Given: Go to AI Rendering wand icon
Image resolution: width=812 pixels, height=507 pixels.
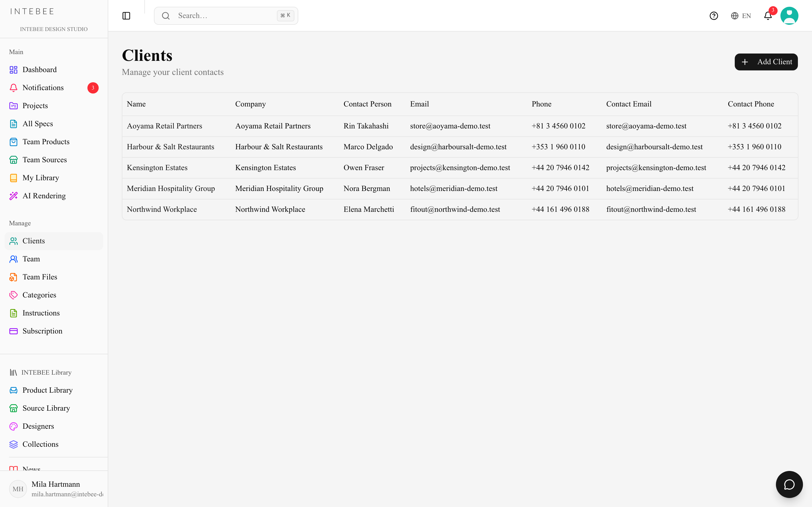Looking at the screenshot, I should pos(14,196).
